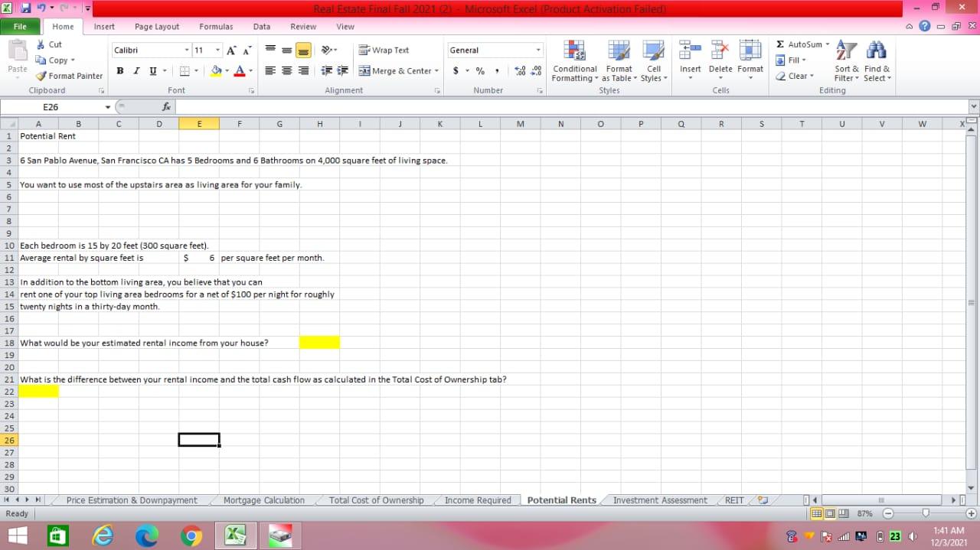Screen dimensions: 980x550
Task: Open the Mortgage Calculation sheet tab
Action: [x=263, y=500]
